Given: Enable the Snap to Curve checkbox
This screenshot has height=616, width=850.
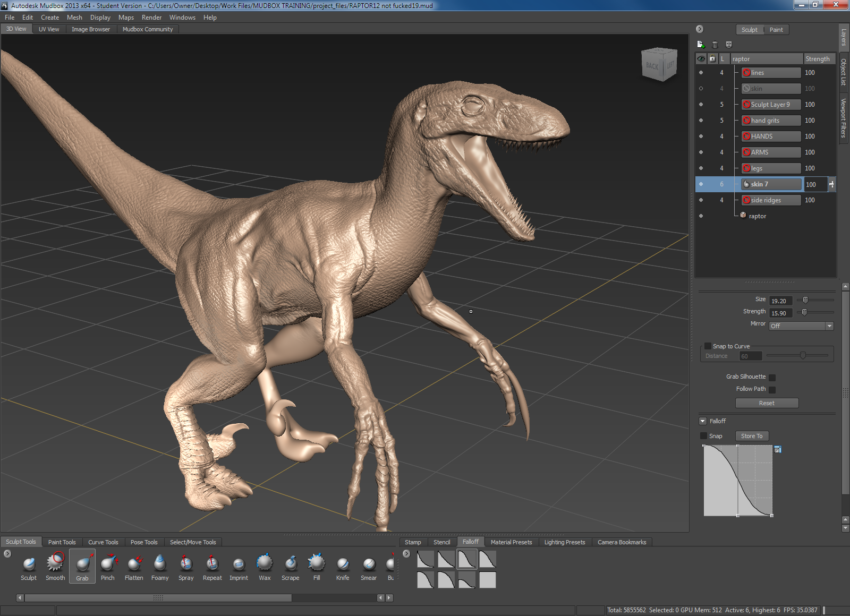Looking at the screenshot, I should 708,346.
